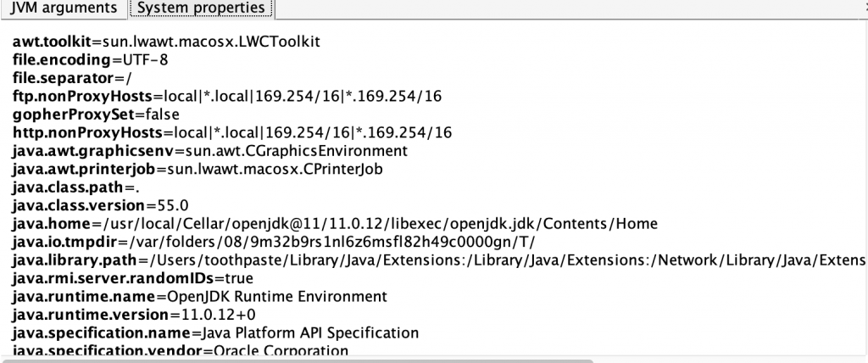Click the ftp.nonProxyHosts property row

226,96
